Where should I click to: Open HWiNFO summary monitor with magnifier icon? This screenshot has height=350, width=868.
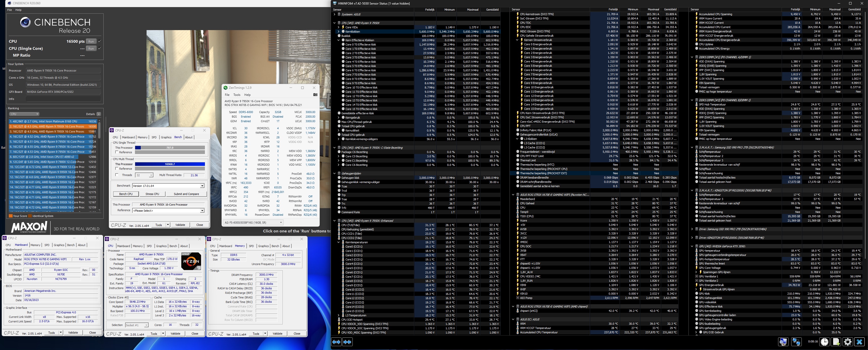783,342
